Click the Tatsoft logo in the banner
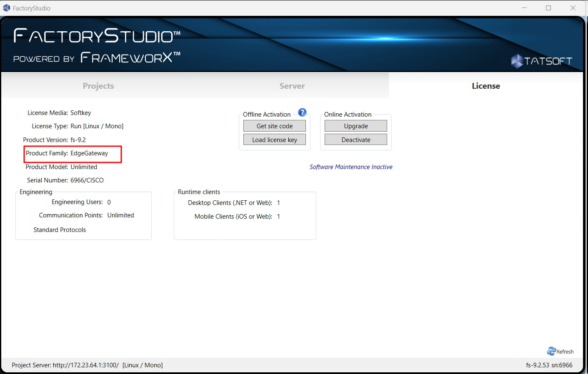The height and width of the screenshot is (374, 588). pos(541,61)
